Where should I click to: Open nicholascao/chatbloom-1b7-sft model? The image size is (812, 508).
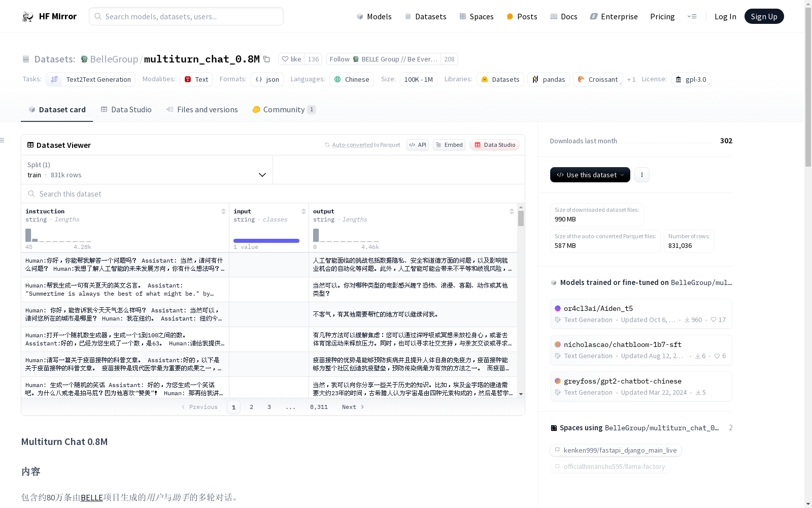pyautogui.click(x=641, y=350)
